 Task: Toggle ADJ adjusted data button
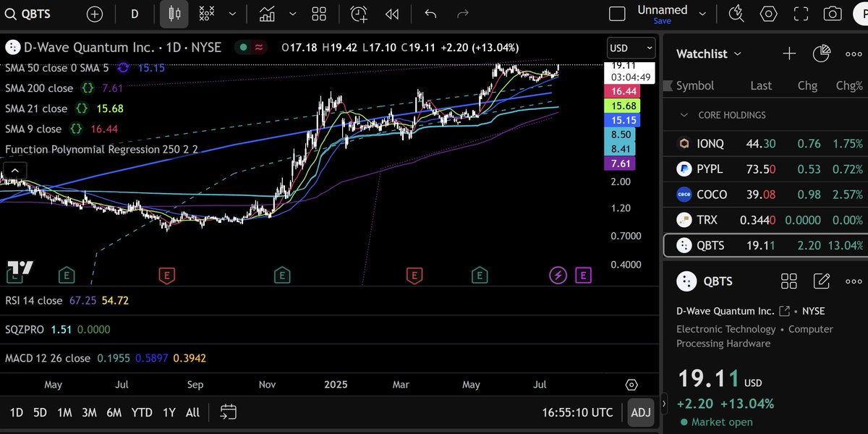point(641,412)
